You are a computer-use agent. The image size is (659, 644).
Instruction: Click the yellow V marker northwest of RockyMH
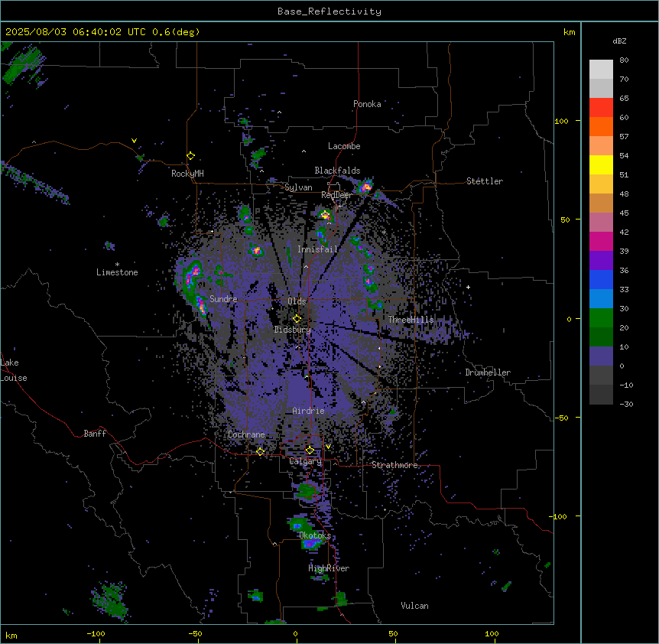[x=134, y=141]
